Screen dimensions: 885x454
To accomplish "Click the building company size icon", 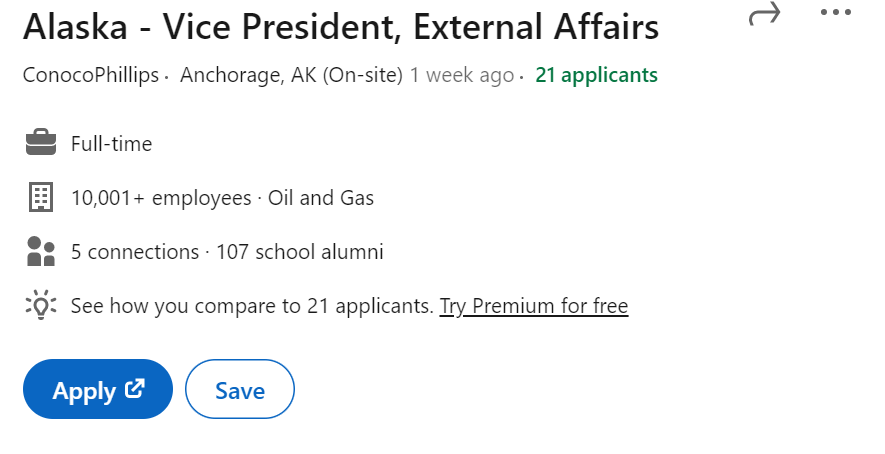I will click(41, 197).
